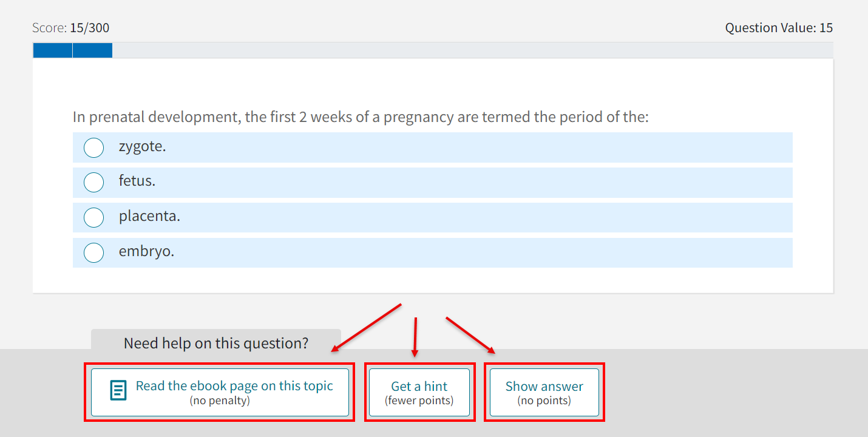Click the Need help on this question label

coord(215,343)
